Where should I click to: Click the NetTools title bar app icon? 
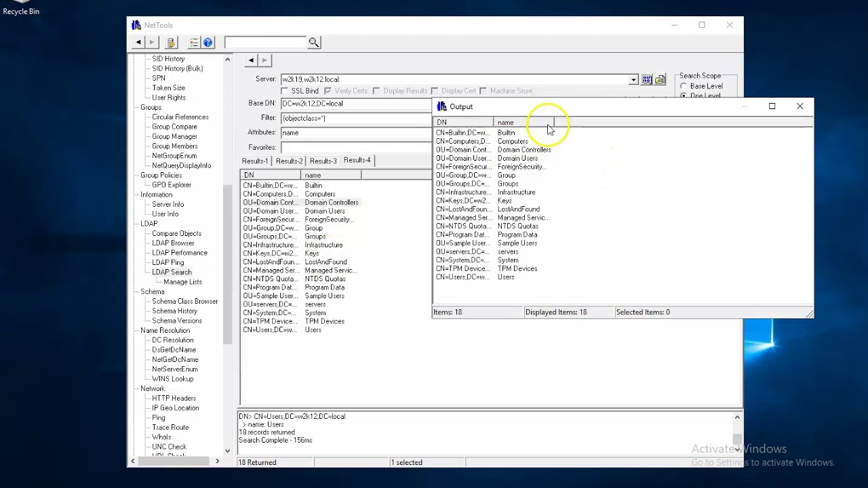tap(136, 25)
